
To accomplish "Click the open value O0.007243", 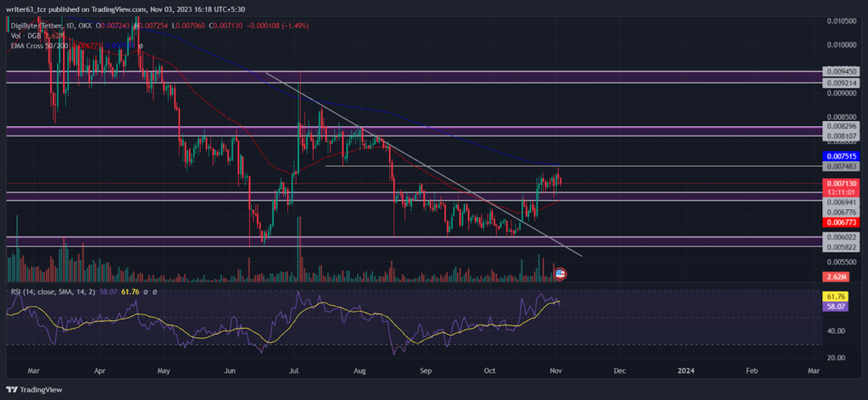I will (114, 26).
